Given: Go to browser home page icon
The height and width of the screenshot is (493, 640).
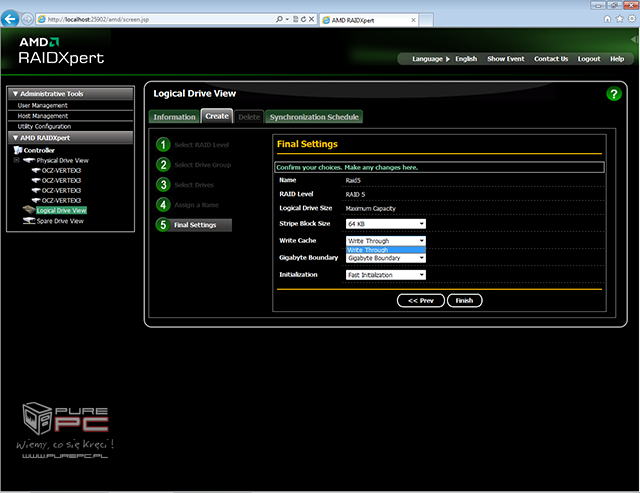Looking at the screenshot, I should (604, 19).
